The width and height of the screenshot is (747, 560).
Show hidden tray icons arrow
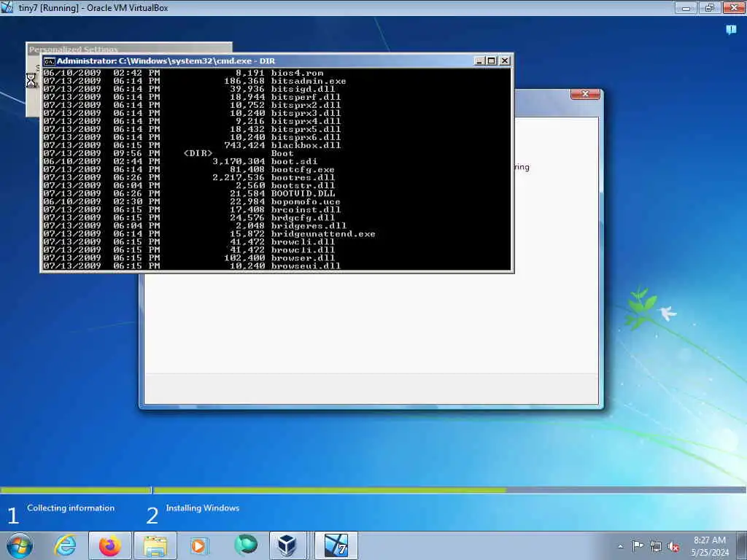pos(620,547)
